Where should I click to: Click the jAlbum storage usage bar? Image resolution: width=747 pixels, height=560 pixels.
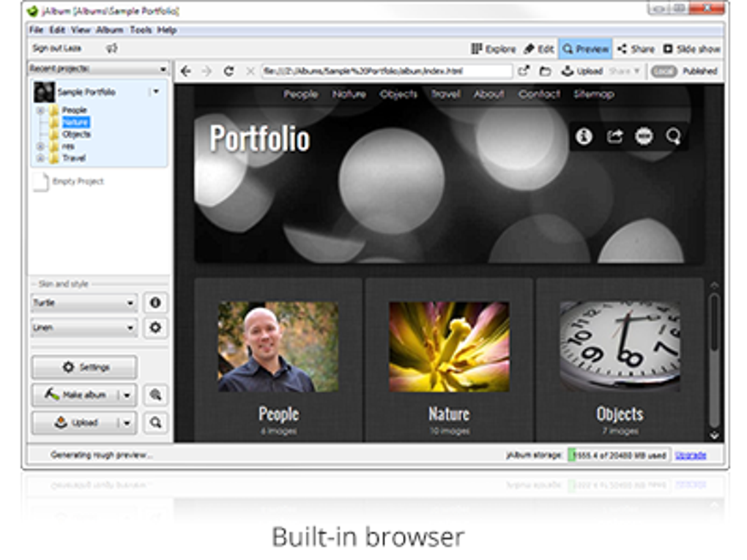click(x=618, y=455)
